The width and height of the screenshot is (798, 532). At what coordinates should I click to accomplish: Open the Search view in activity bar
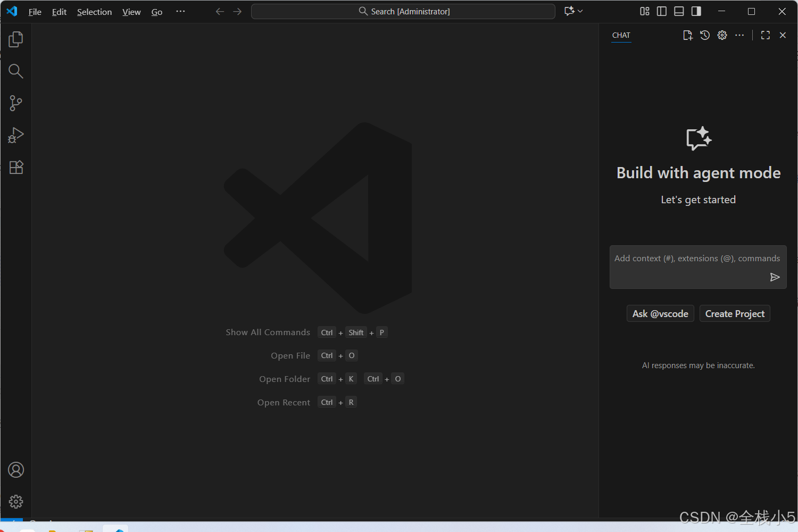[x=16, y=71]
